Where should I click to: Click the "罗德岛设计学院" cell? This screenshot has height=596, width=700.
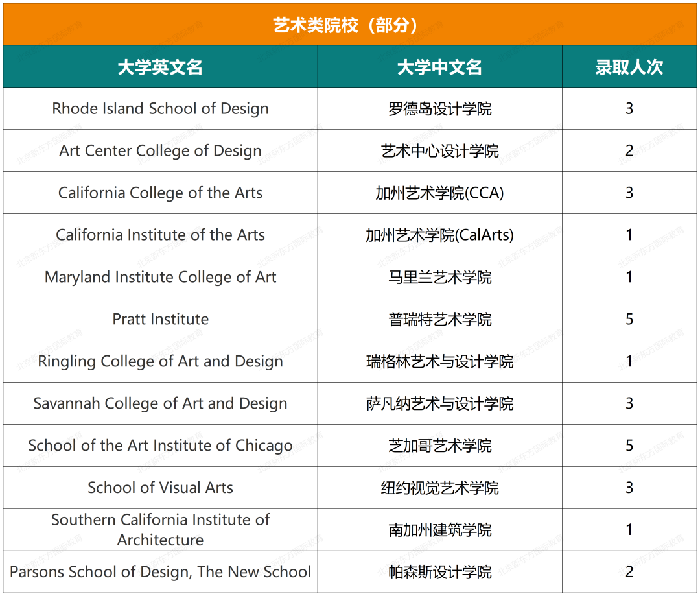(x=439, y=108)
